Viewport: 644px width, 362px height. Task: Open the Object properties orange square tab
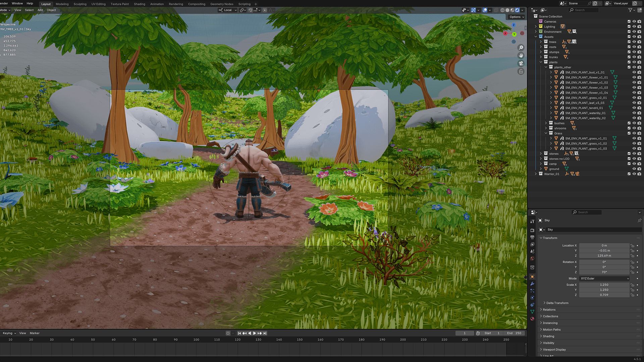click(x=532, y=277)
